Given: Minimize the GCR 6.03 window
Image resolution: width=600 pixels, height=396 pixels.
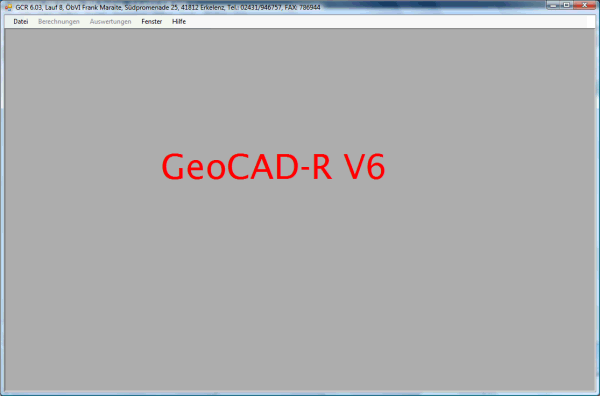Looking at the screenshot, I should [x=553, y=5].
